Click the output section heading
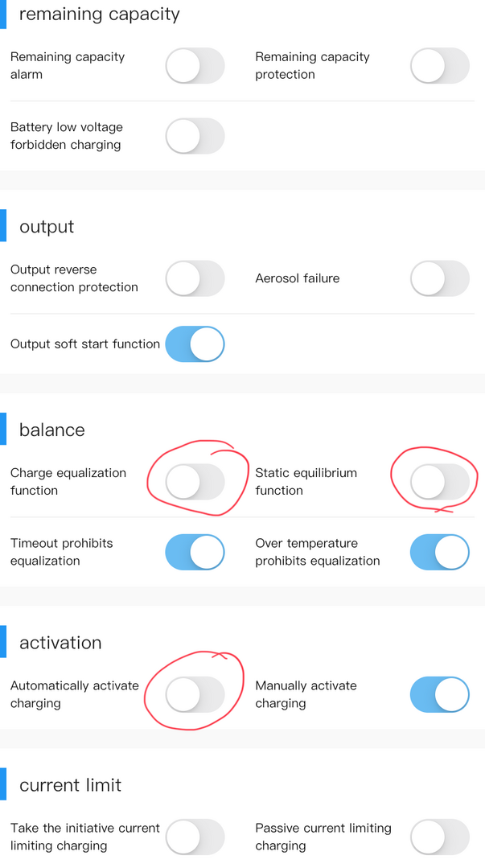This screenshot has width=485, height=868. pos(47,226)
